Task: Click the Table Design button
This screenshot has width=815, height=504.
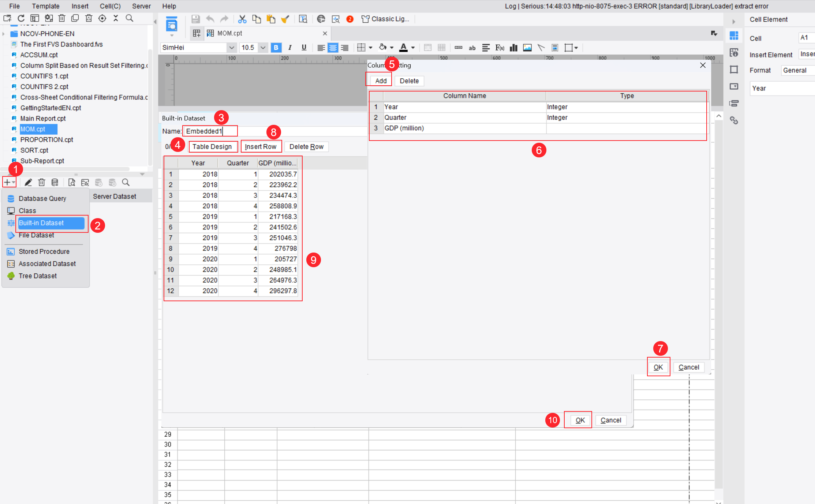Action: pos(212,147)
